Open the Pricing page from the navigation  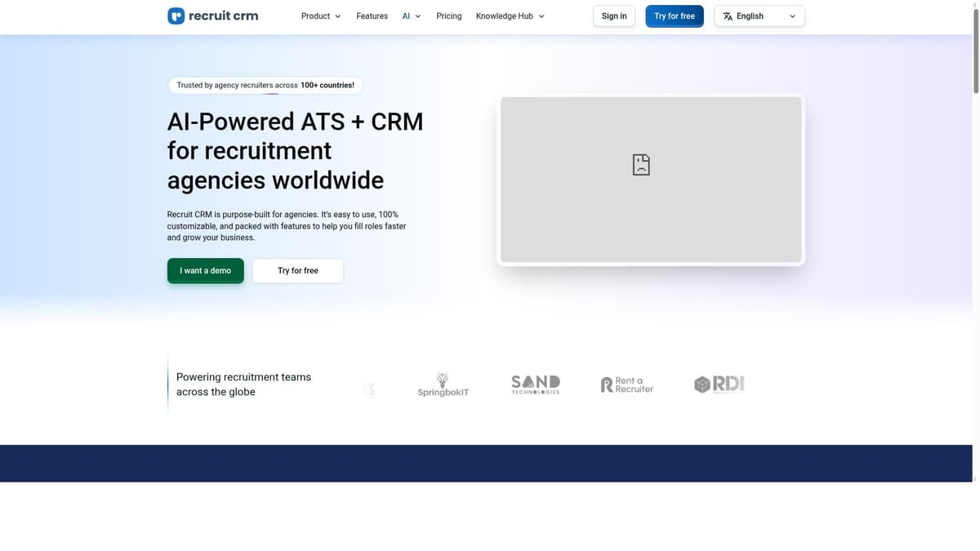click(448, 16)
